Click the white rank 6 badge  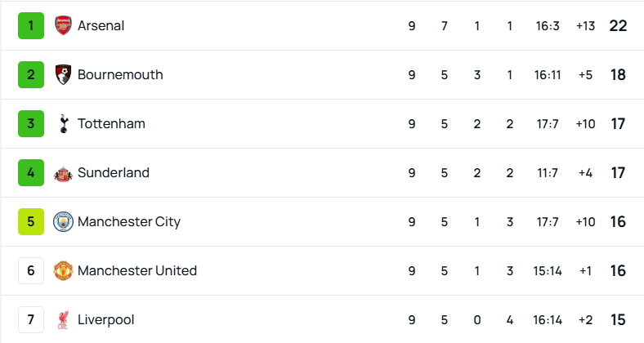(31, 270)
